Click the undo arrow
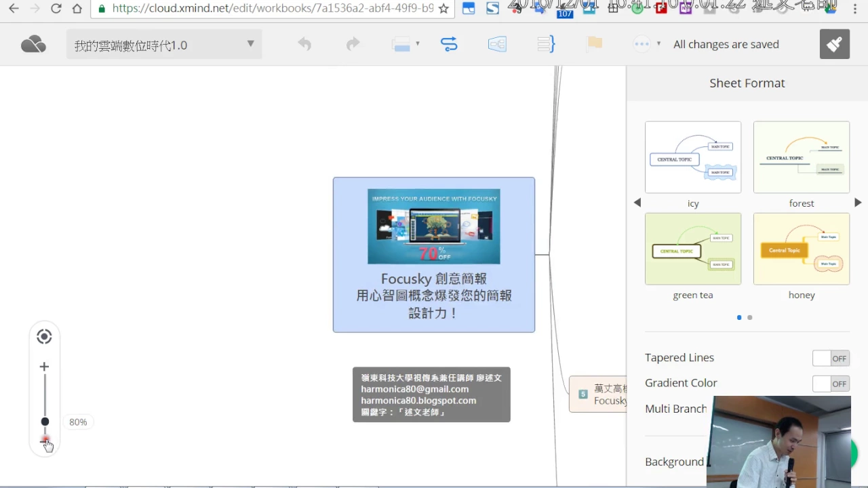Viewport: 868px width, 488px height. pyautogui.click(x=304, y=44)
